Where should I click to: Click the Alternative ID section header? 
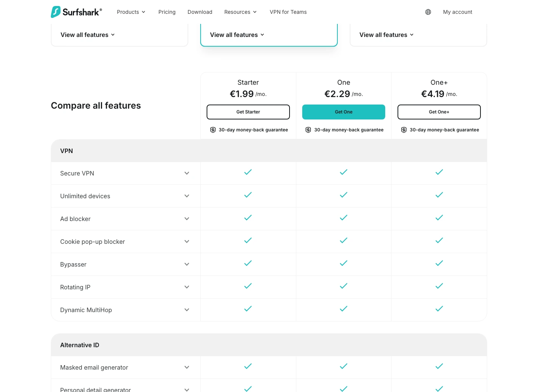[x=269, y=345]
